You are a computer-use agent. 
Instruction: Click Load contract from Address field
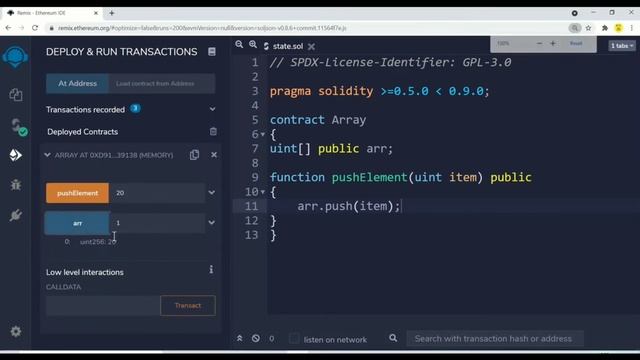pos(162,84)
